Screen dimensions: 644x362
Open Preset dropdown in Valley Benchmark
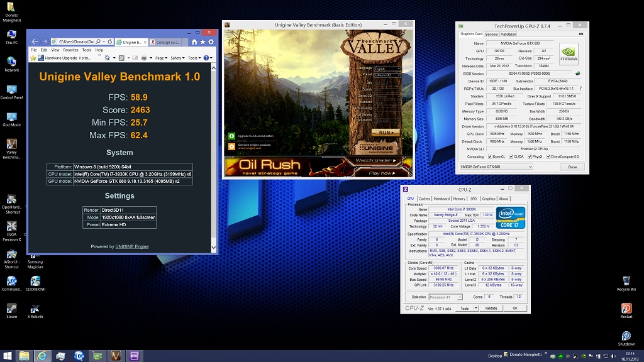point(387,75)
